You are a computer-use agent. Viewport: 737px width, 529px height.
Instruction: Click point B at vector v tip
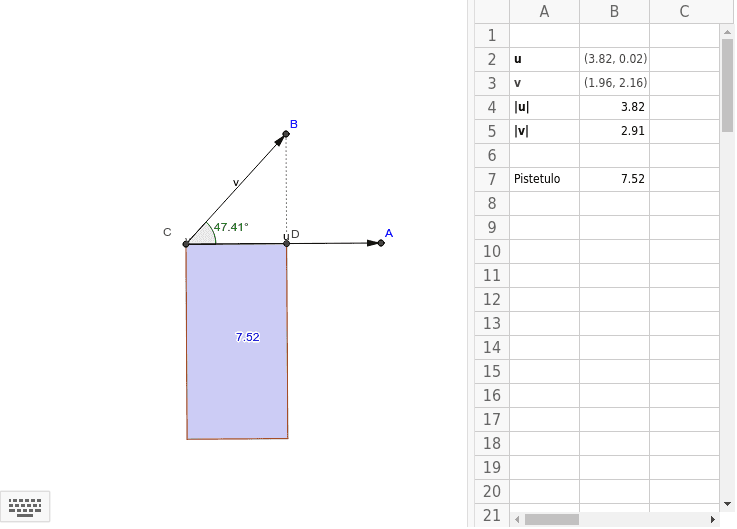pyautogui.click(x=286, y=134)
